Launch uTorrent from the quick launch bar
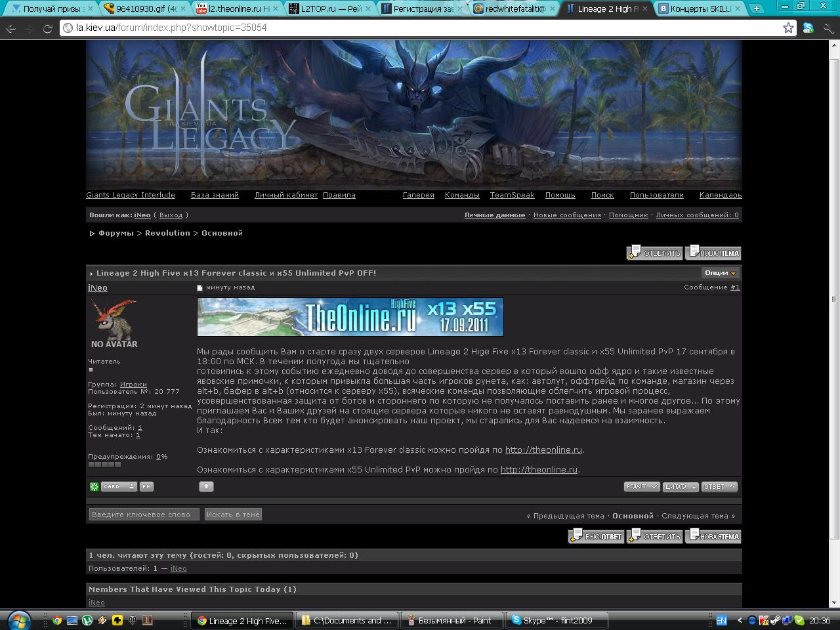Screen dimensions: 840x630 [x=87, y=620]
